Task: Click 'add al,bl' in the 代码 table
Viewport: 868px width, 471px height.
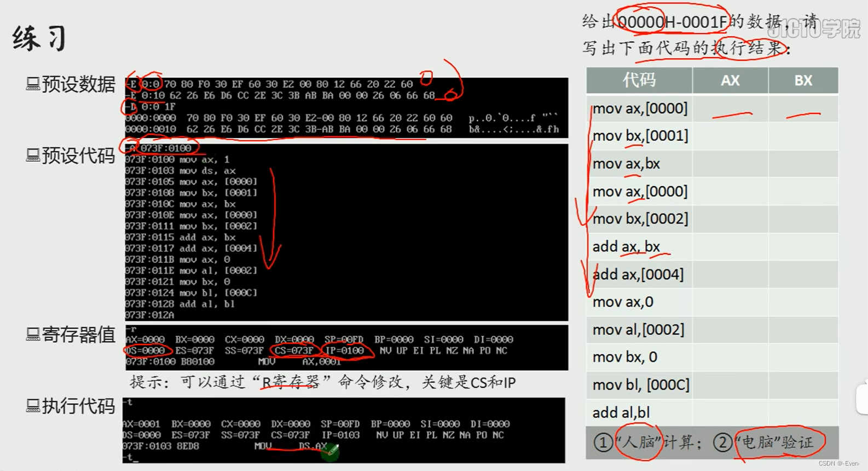Action: (x=621, y=412)
